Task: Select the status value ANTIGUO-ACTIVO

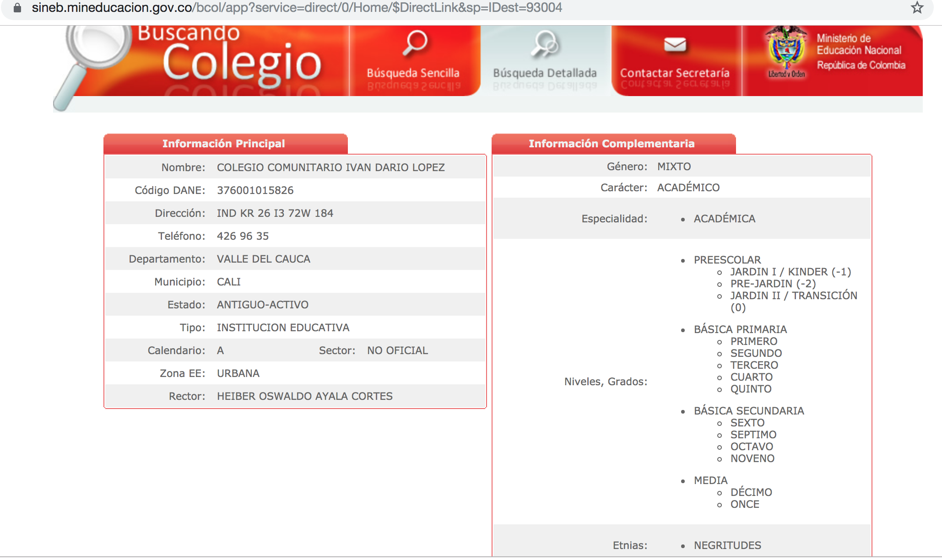Action: tap(262, 305)
